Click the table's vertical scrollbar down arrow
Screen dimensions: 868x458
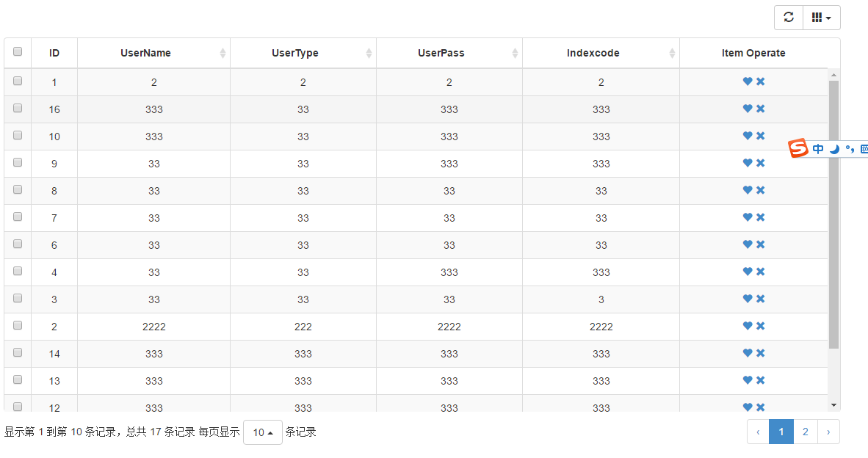point(833,404)
